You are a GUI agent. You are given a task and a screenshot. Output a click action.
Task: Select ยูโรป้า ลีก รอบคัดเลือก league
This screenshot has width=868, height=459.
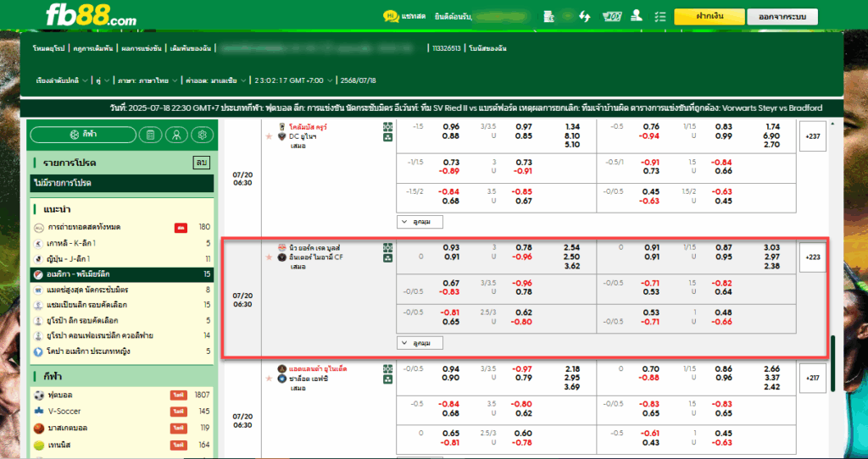click(x=122, y=321)
